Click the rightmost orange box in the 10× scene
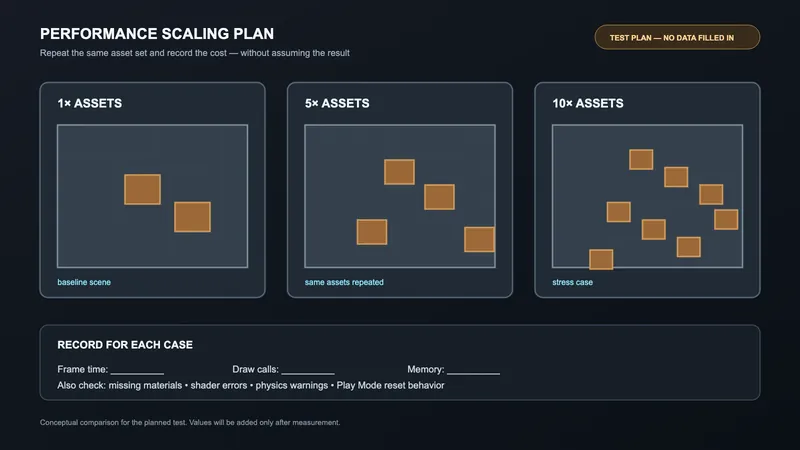The image size is (800, 450). point(726,219)
